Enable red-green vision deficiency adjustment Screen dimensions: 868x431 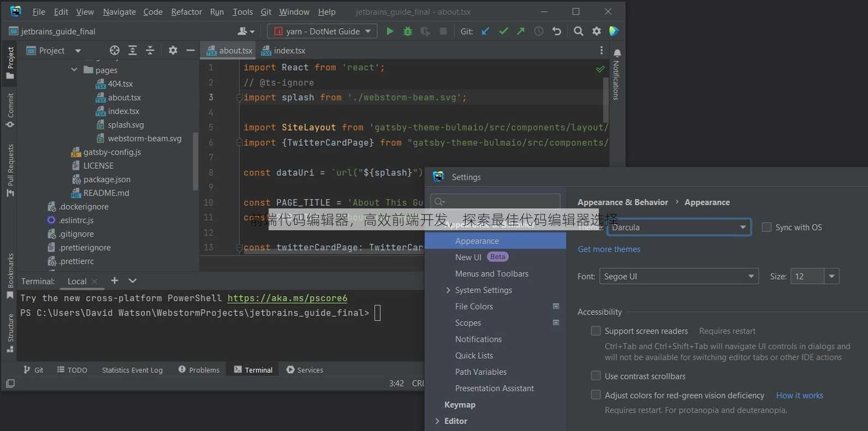[596, 395]
